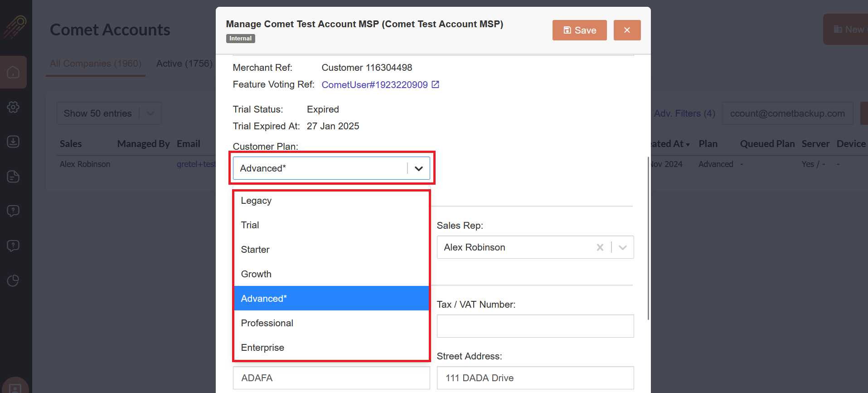Sort the table by Managed By column

[x=143, y=144]
